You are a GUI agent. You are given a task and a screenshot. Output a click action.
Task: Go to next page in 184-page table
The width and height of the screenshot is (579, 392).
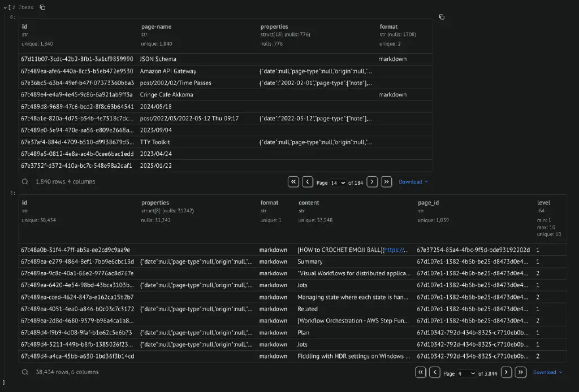pos(372,182)
